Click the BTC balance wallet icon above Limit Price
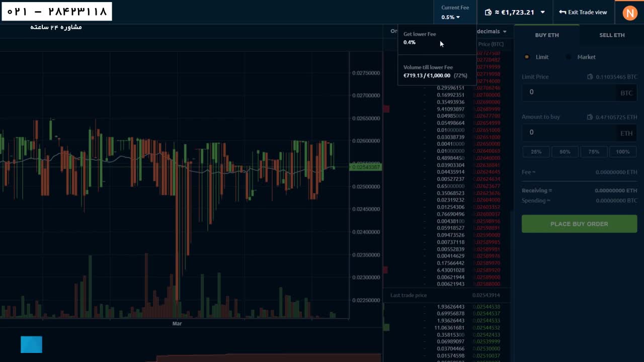This screenshot has width=644, height=362. (590, 77)
